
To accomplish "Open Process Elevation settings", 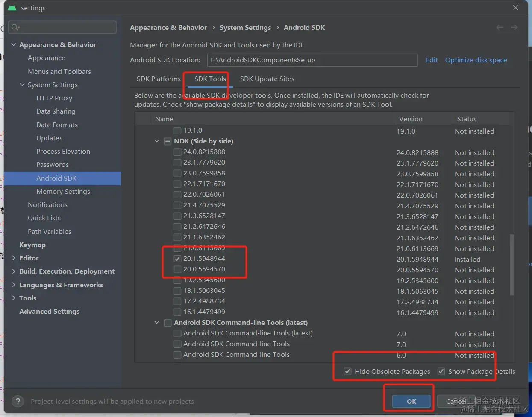I will point(63,151).
